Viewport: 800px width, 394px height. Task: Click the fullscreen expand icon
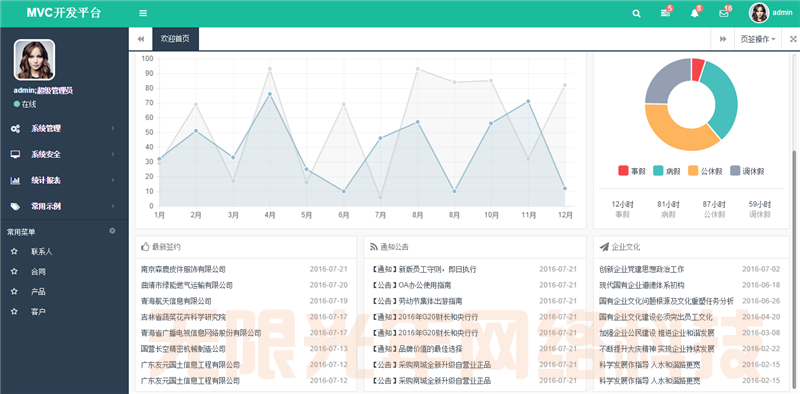coord(793,39)
